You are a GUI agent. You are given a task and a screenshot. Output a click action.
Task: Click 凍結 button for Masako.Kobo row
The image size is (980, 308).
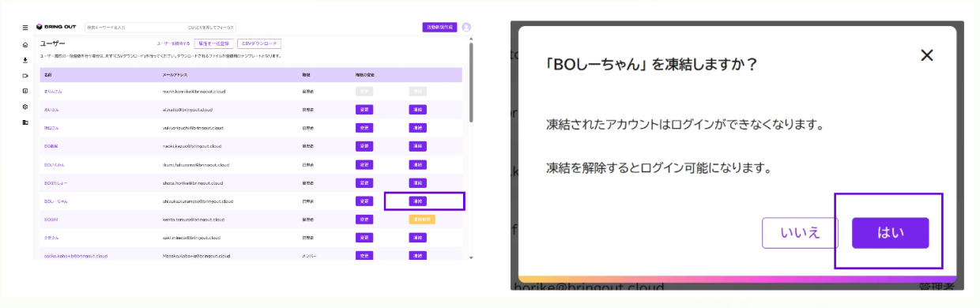[417, 256]
